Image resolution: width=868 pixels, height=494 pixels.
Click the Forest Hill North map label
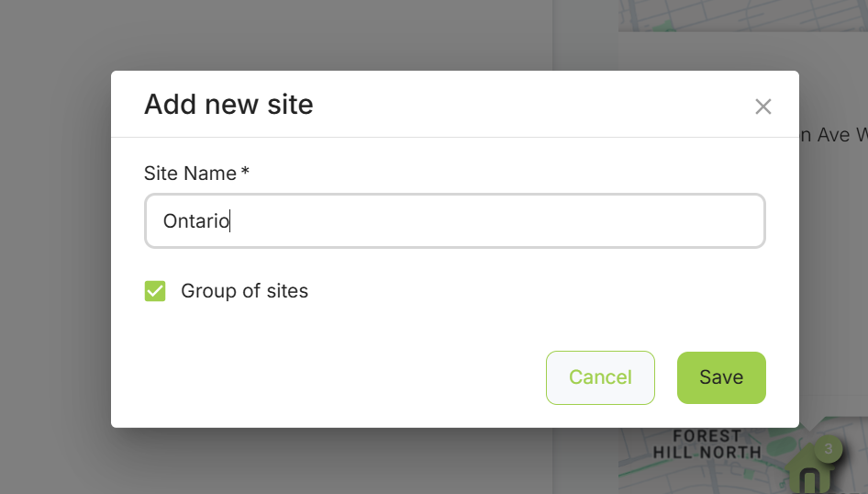pyautogui.click(x=707, y=443)
